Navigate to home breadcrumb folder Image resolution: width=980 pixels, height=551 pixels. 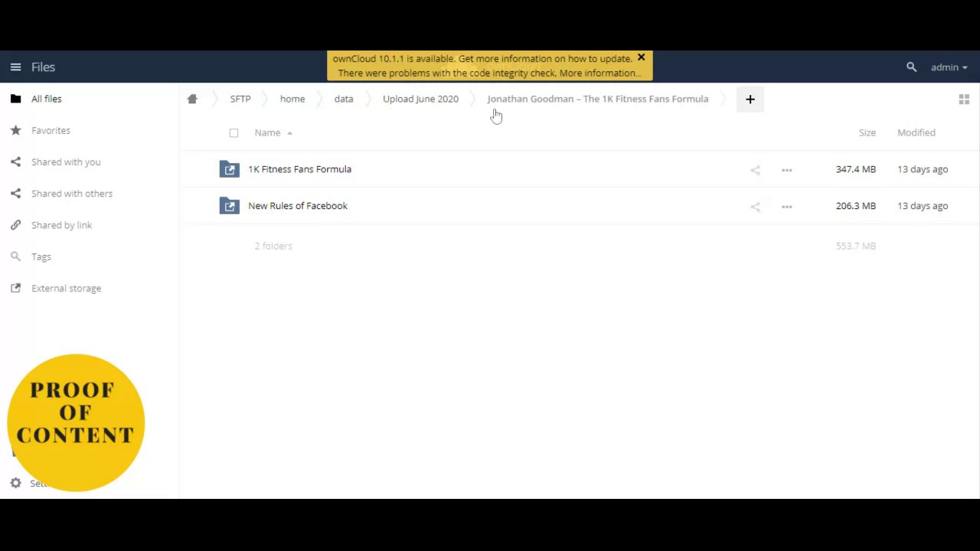click(x=292, y=99)
